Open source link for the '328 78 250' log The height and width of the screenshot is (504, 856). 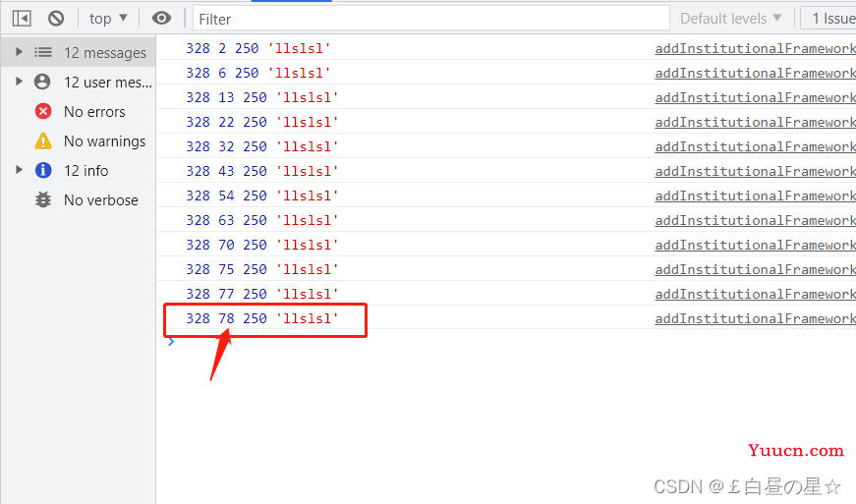[x=755, y=318]
